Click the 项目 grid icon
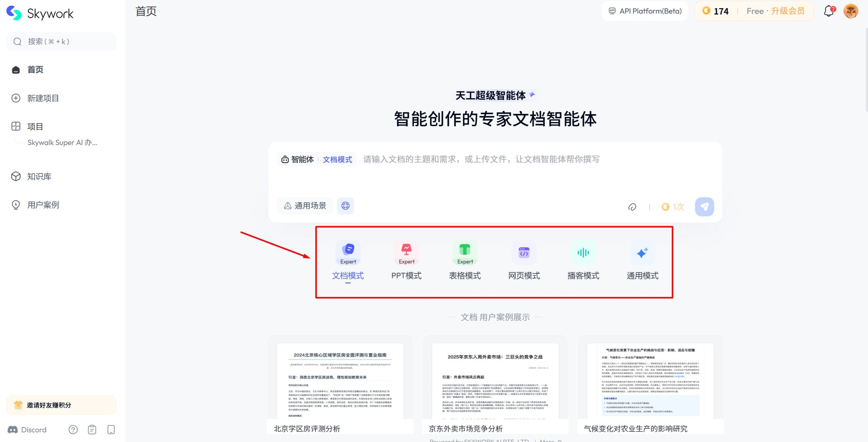Viewport: 868px width, 442px height. [x=16, y=126]
